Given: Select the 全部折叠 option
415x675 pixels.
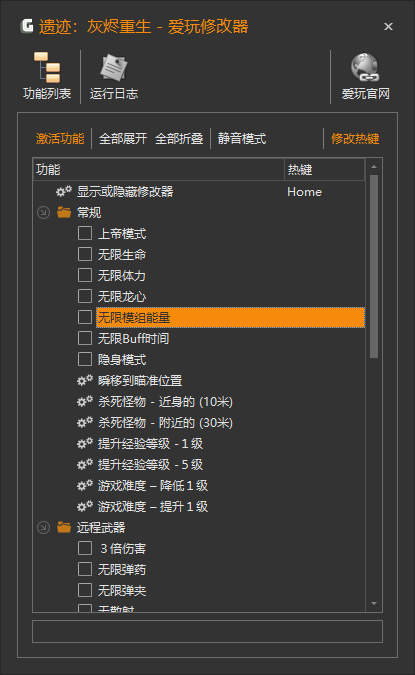Looking at the screenshot, I should click(x=179, y=139).
